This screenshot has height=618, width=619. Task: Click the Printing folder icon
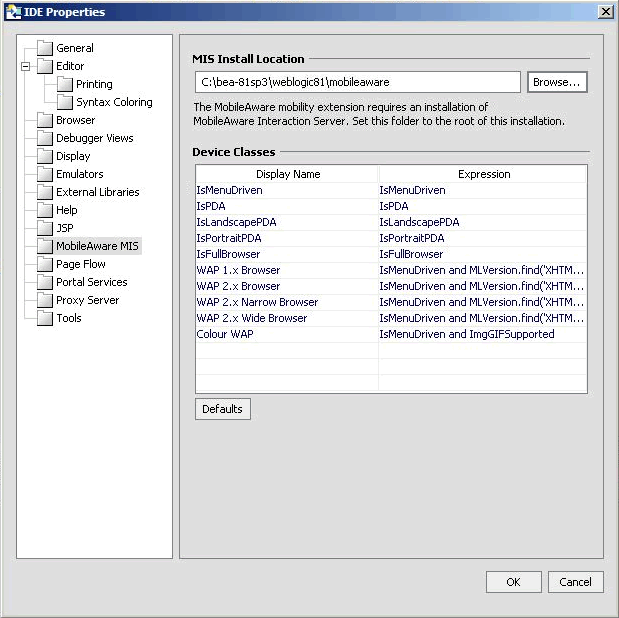65,84
